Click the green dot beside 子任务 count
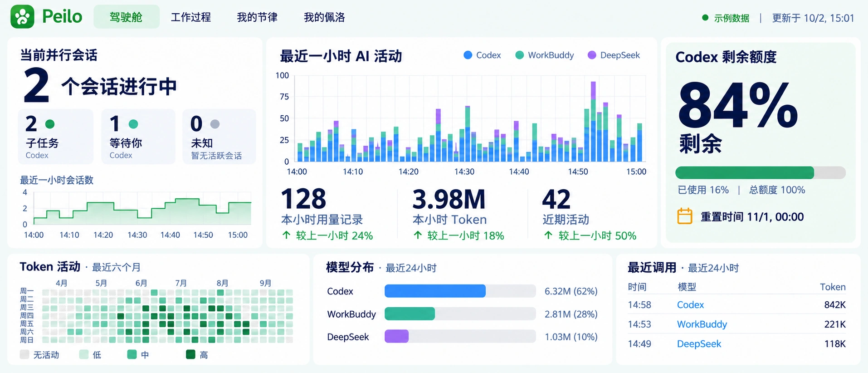Image resolution: width=868 pixels, height=373 pixels. click(50, 124)
